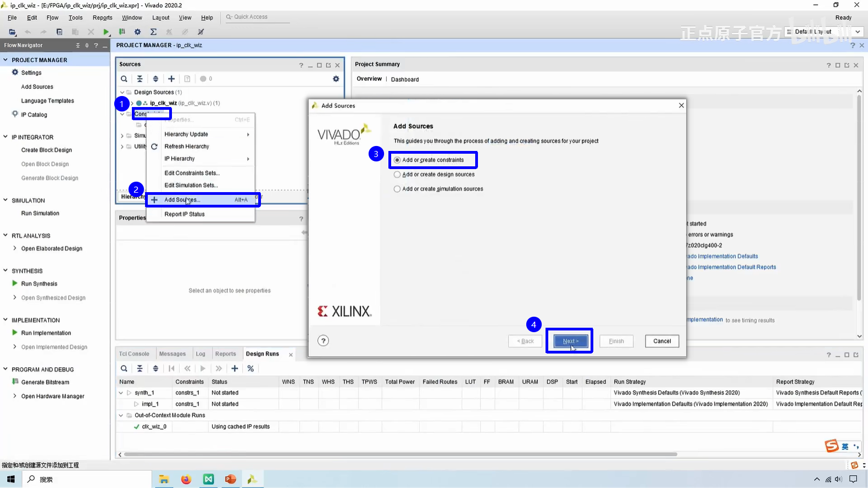
Task: Click the plus icon in Design Runs toolbar
Action: click(x=235, y=368)
